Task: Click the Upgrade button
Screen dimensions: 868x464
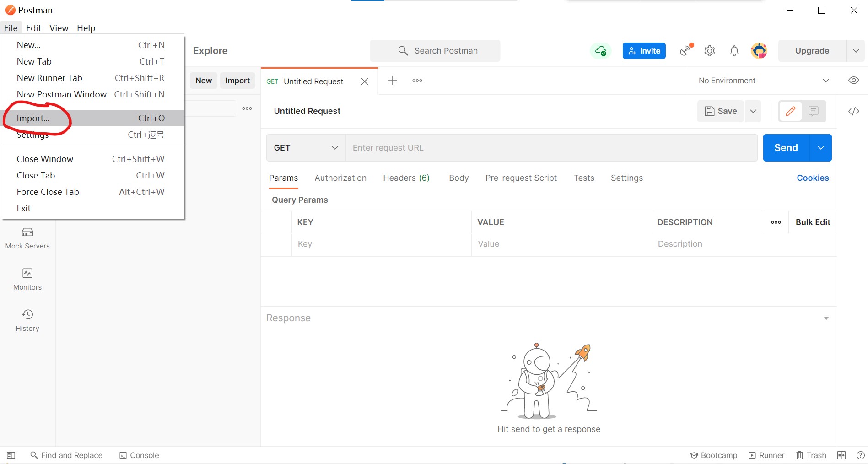Action: click(x=812, y=51)
